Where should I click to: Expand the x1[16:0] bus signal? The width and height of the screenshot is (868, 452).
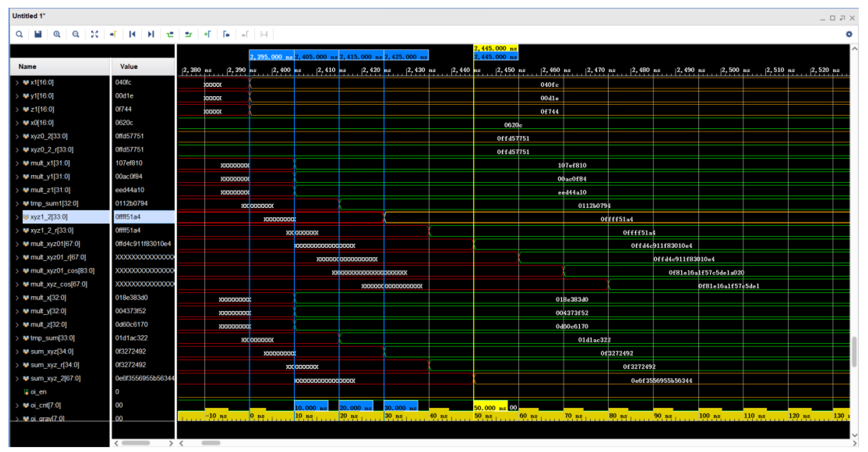click(x=17, y=83)
